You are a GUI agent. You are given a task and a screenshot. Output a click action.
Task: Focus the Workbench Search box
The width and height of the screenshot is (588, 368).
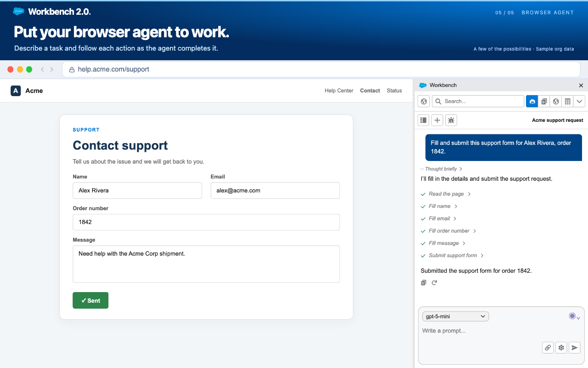click(x=478, y=101)
